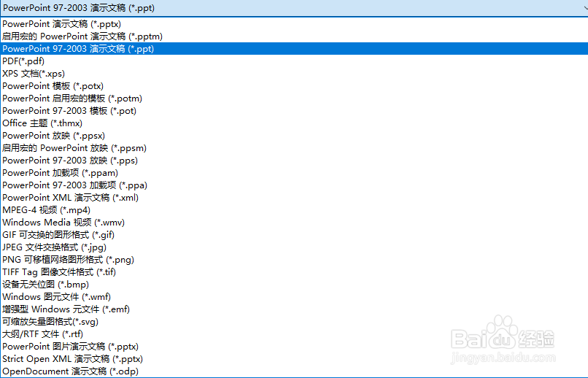Viewport: 588px width, 378px height.
Task: Choose PowerPoint 启用宏的模板 (*.potm)
Action: click(294, 99)
